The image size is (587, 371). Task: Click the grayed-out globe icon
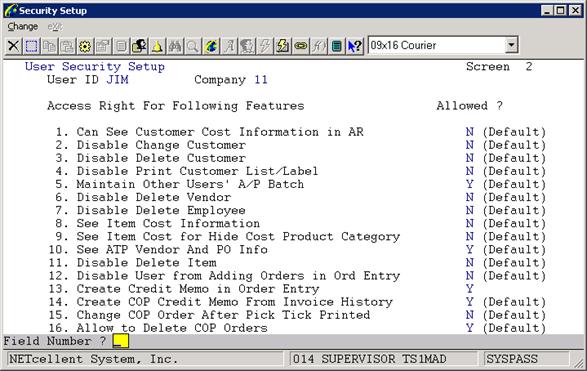point(247,46)
